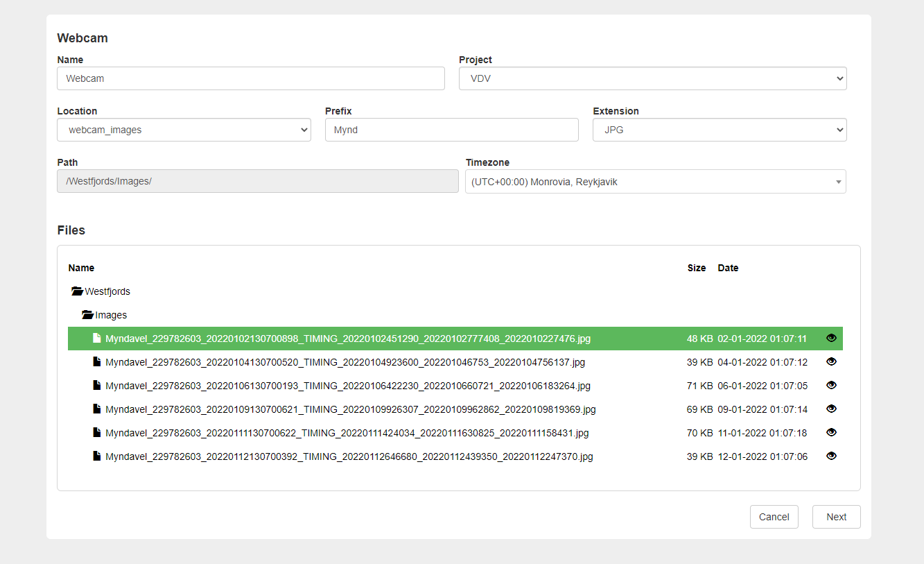This screenshot has width=924, height=564.
Task: Collapse the Images folder label
Action: 111,315
